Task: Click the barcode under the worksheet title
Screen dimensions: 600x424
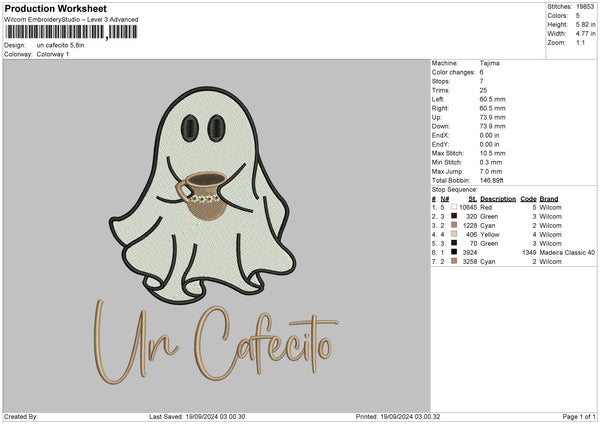Action: [x=71, y=32]
